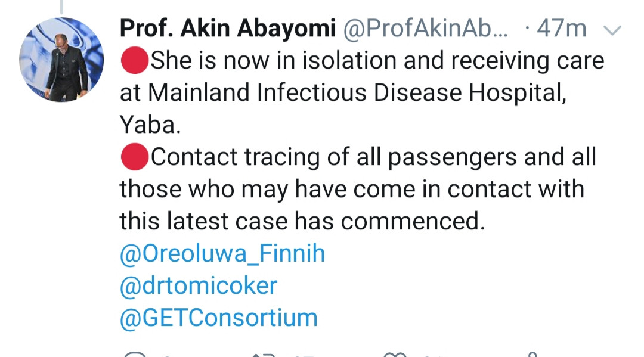Click the 'Mainland Infectious Disease Hospital' text line

pyautogui.click(x=343, y=93)
